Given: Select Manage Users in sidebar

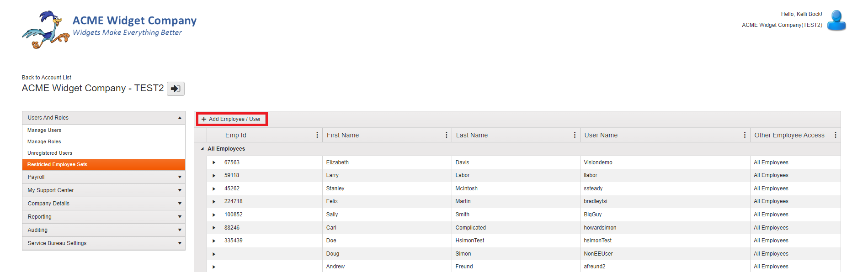Looking at the screenshot, I should [44, 130].
